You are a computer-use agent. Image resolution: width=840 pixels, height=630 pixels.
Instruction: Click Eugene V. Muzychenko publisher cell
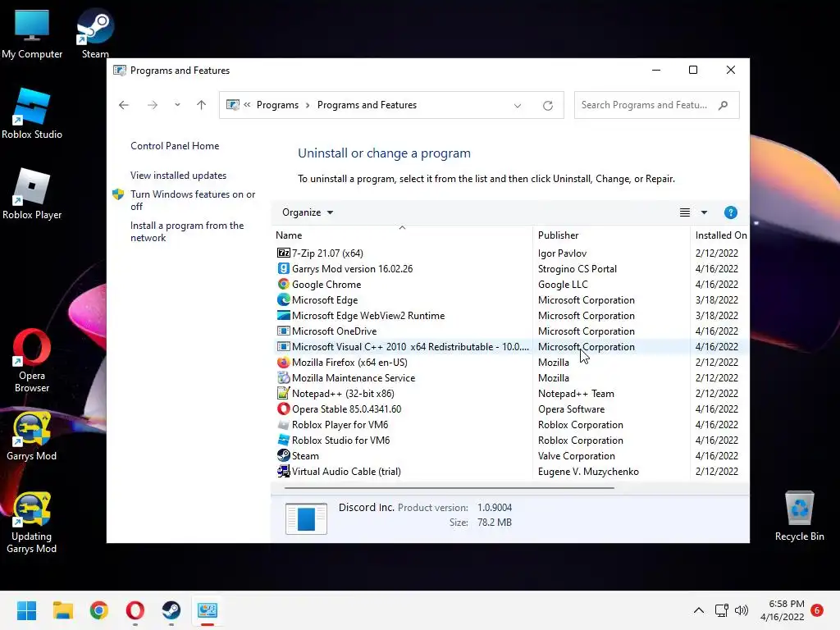(588, 471)
